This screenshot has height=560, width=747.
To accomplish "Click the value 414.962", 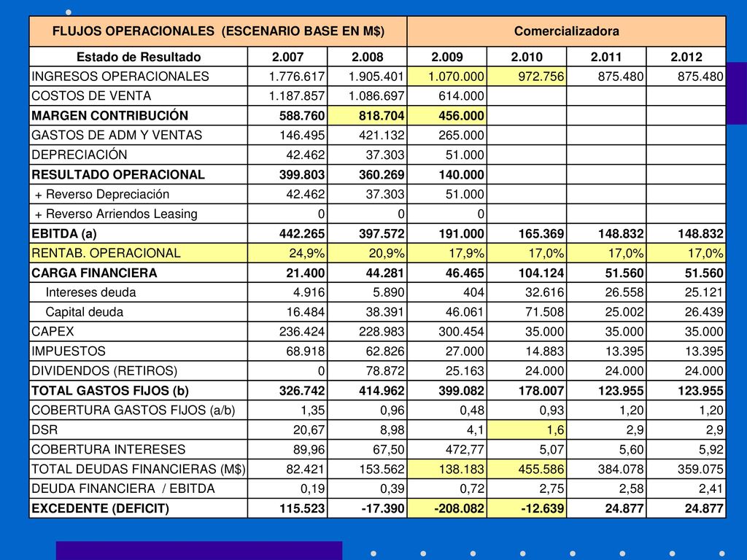I will point(382,391).
